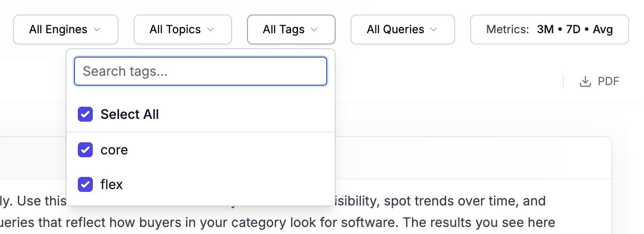Uncheck the flex tag checkbox
644x234 pixels.
[x=85, y=184]
